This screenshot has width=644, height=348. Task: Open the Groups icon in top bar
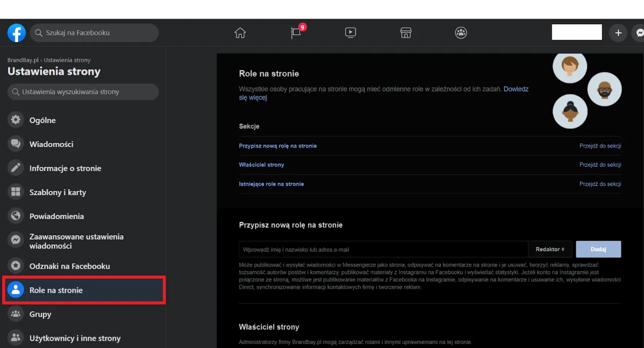click(x=461, y=33)
